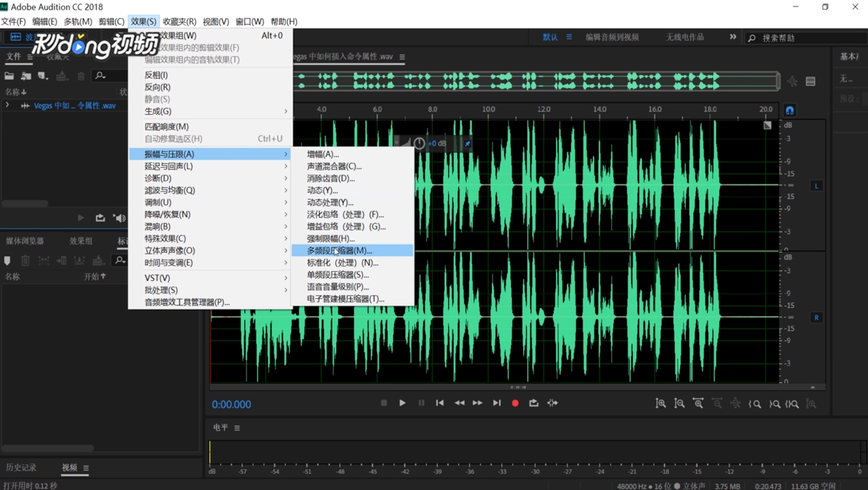Select Hard Limiter (强制限幅) menu item

[x=353, y=238]
